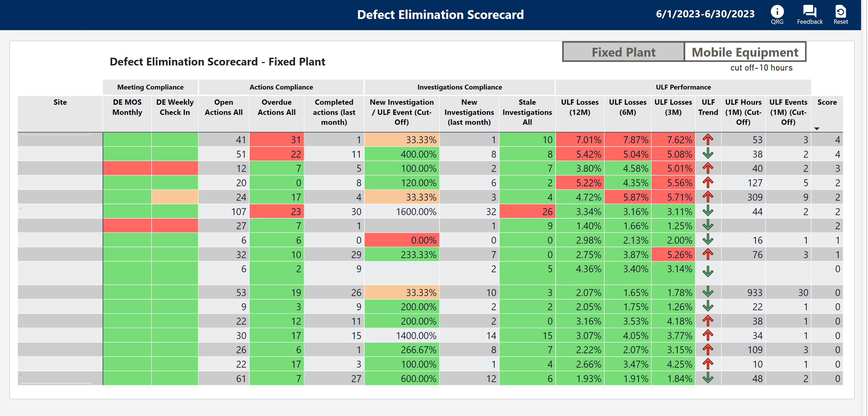Viewport: 868px width, 416px height.
Task: Click down trend arrow beside 1.25% value
Action: [x=708, y=225]
